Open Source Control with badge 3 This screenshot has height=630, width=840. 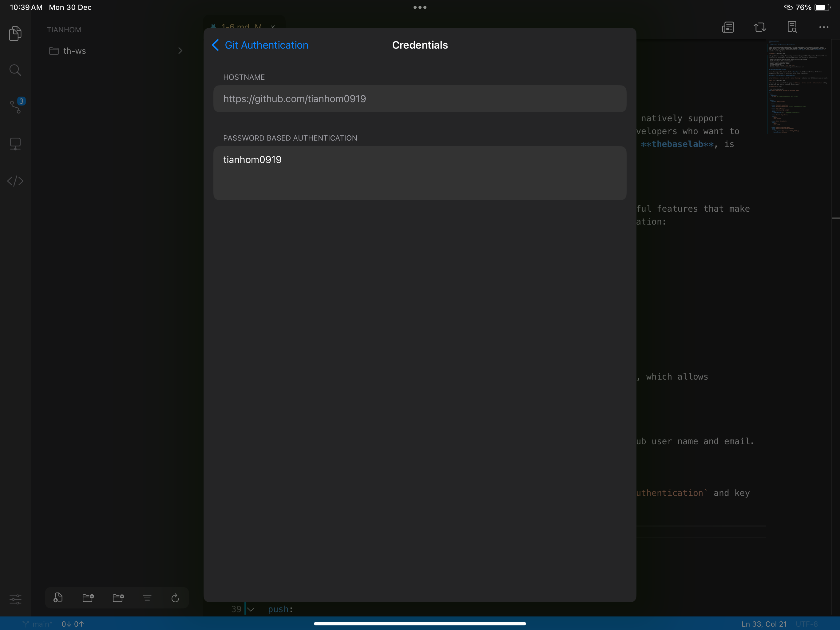[x=17, y=106]
